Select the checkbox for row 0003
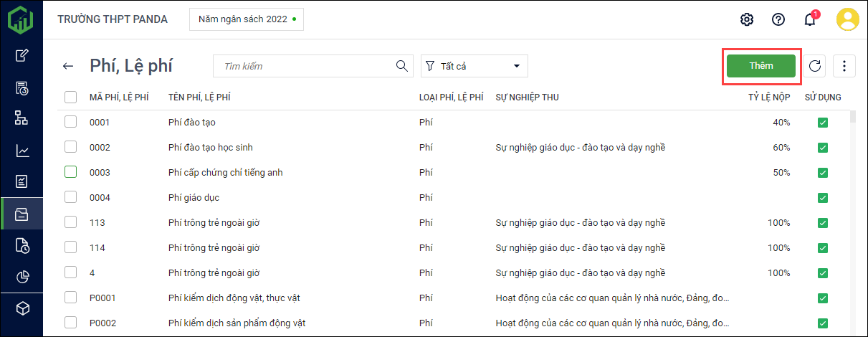Image resolution: width=868 pixels, height=337 pixels. click(x=70, y=172)
